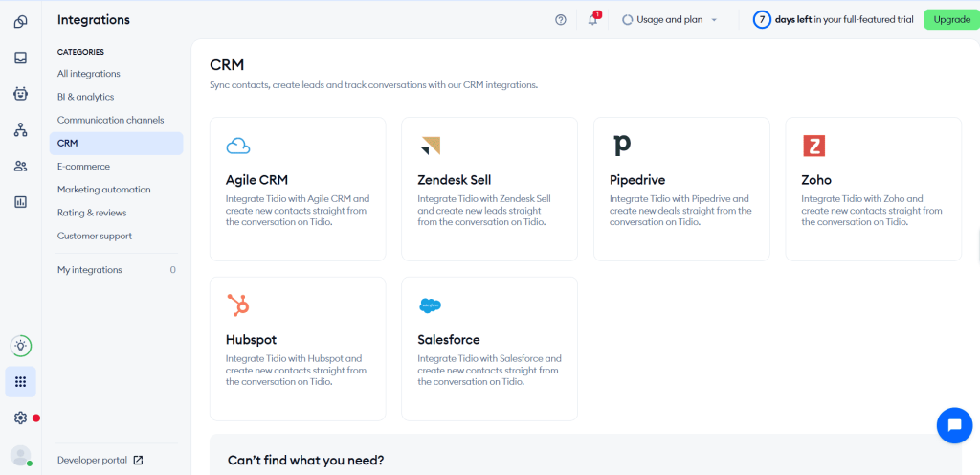Viewport: 980px width, 475px height.
Task: Open the Analytics chart icon in sidebar
Action: pos(21,202)
